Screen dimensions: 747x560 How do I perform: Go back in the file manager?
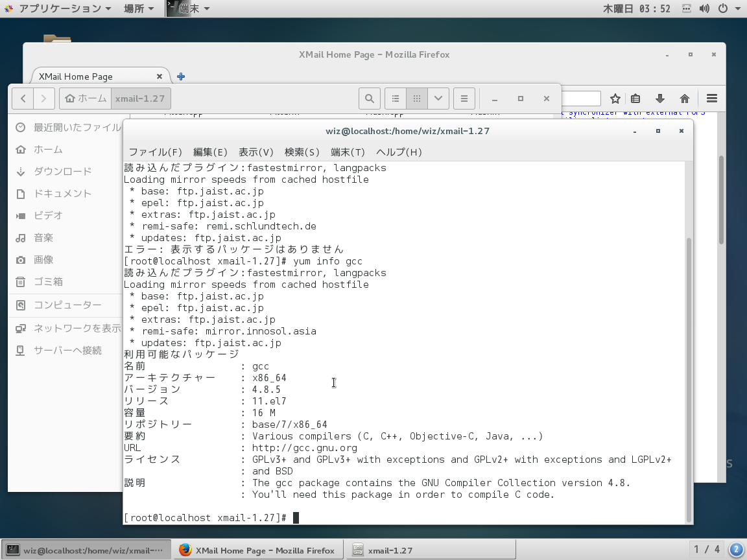pyautogui.click(x=23, y=99)
